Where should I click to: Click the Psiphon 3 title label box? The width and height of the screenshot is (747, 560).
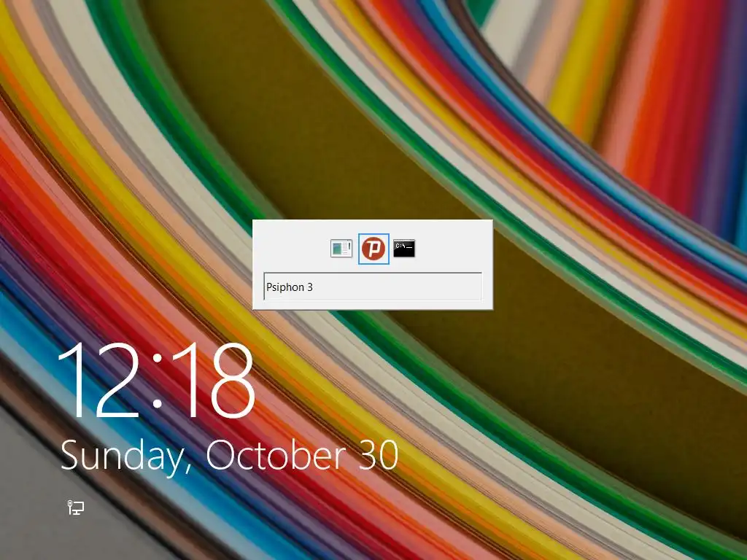(373, 287)
